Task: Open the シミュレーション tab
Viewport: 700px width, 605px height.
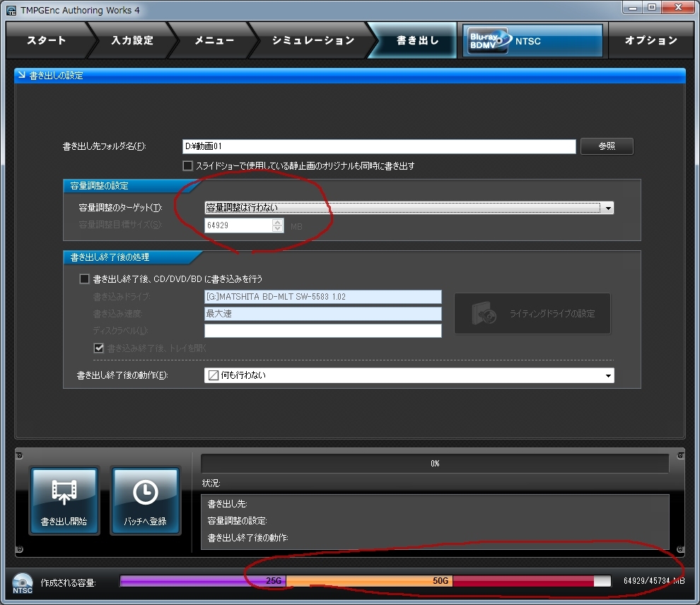Action: tap(313, 40)
